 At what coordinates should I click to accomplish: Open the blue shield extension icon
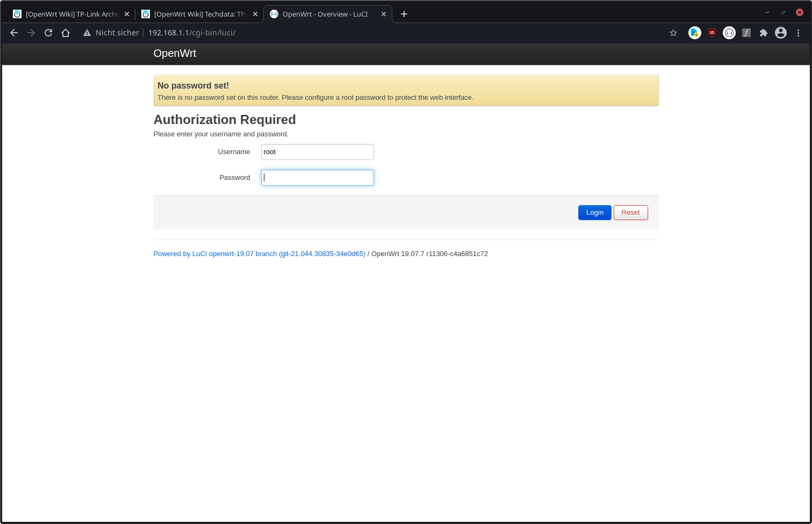(x=695, y=33)
